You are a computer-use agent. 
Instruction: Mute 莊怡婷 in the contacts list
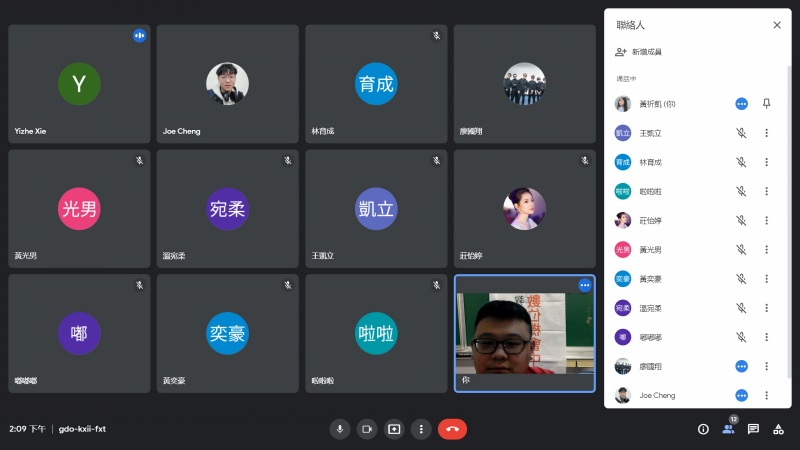tap(741, 220)
